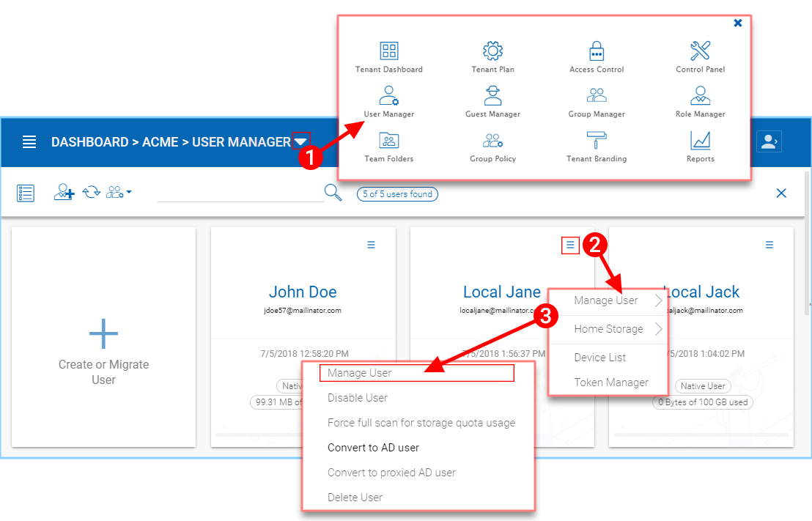Refresh the user list with the refresh icon
Viewport: 812px width, 521px height.
[90, 193]
